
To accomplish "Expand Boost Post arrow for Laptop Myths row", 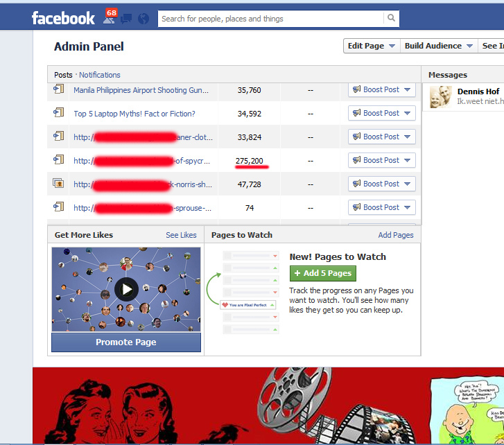I will coord(407,113).
